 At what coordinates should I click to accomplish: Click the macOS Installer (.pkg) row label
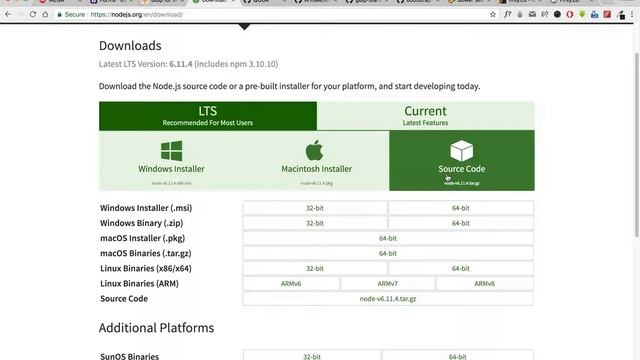pos(142,238)
